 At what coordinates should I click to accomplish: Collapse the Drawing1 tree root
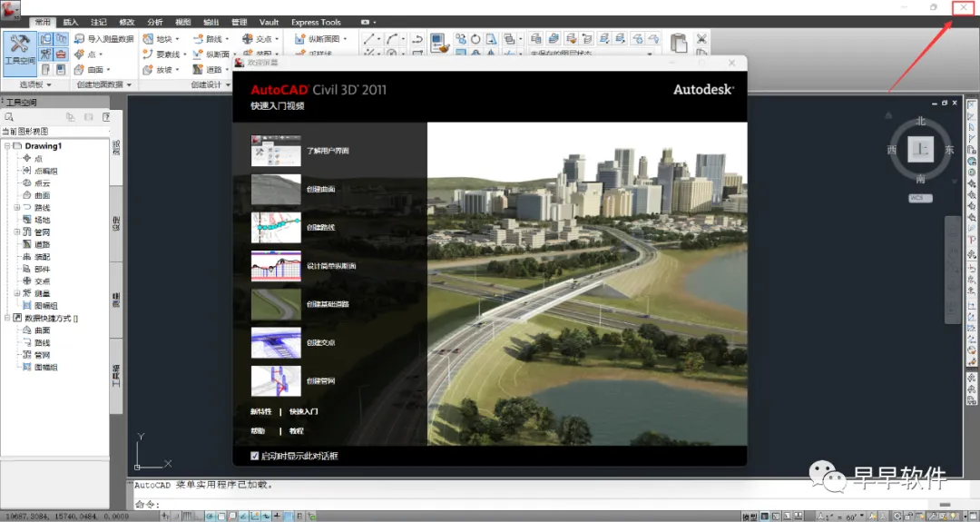(7, 146)
